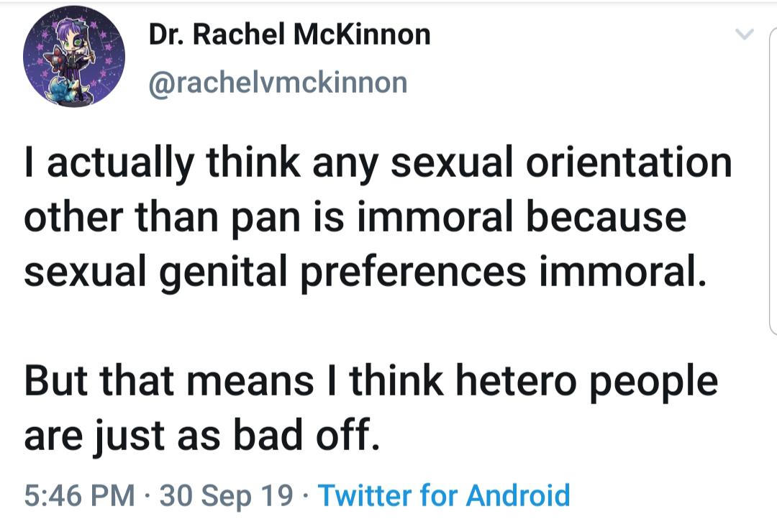
Task: Click the word 'McKinnon' in the display name
Action: pos(362,35)
